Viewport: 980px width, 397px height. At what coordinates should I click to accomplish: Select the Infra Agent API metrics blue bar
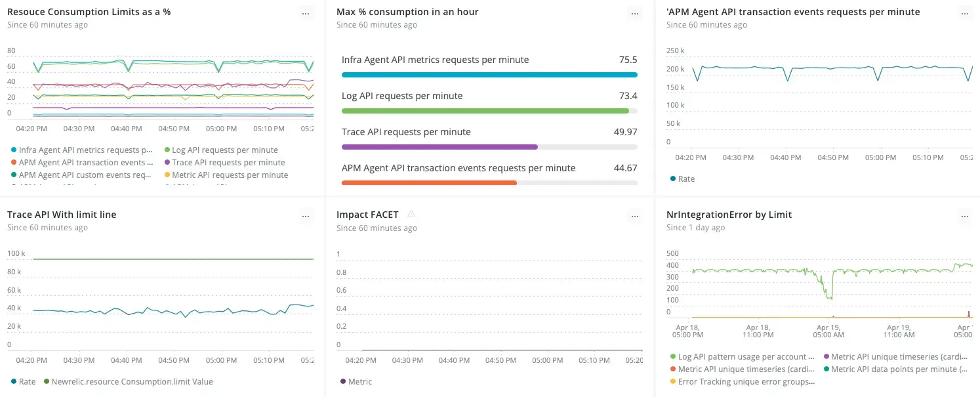pyautogui.click(x=489, y=75)
